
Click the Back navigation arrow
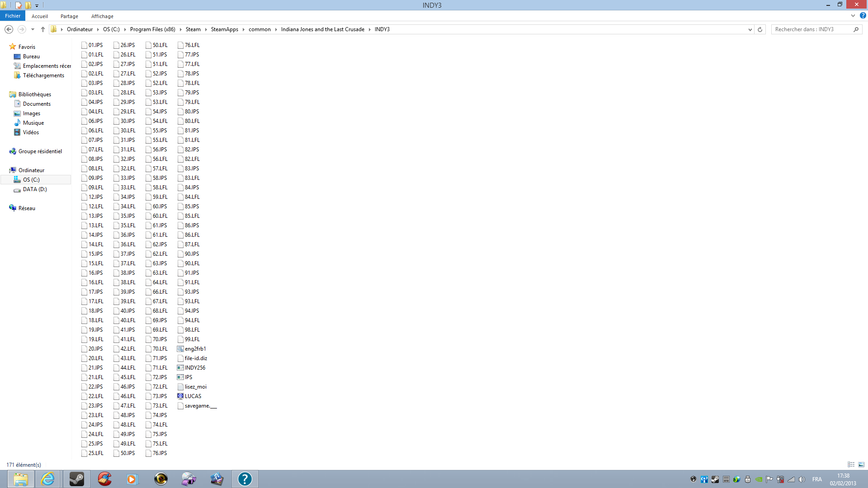9,29
